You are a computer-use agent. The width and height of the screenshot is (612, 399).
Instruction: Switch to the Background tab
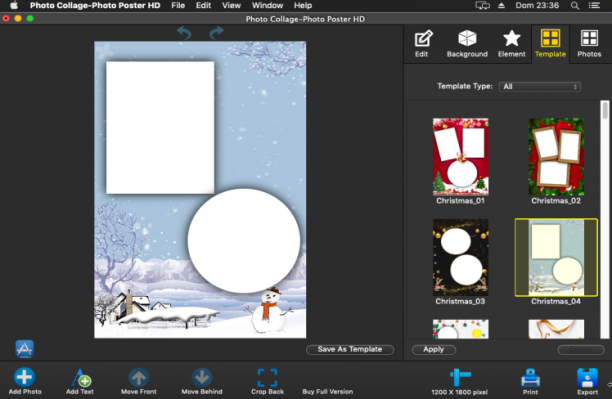coord(467,44)
